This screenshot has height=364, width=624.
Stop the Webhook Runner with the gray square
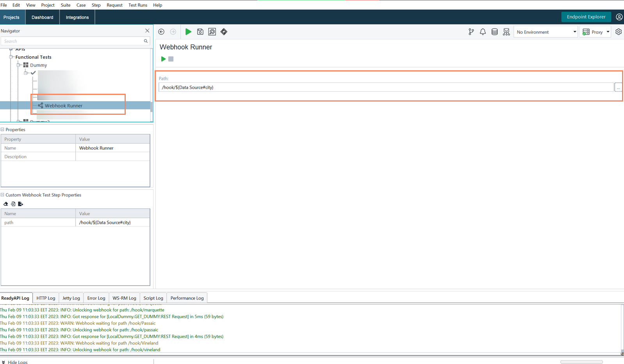click(x=171, y=59)
